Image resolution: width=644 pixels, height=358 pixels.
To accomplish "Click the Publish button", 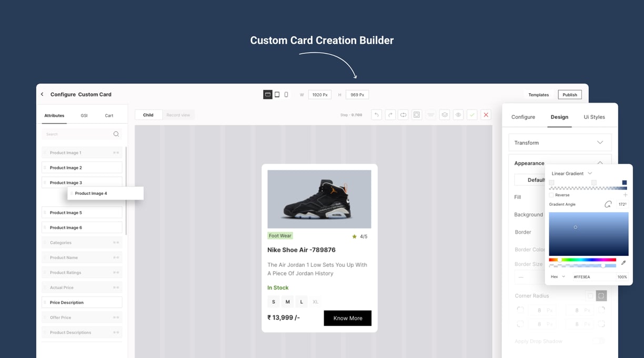I will click(570, 95).
